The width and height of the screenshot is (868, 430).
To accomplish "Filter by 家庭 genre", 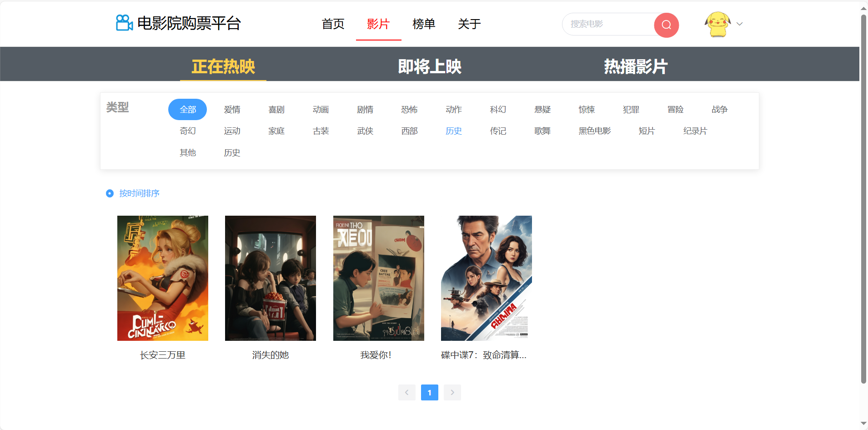I will [x=276, y=131].
